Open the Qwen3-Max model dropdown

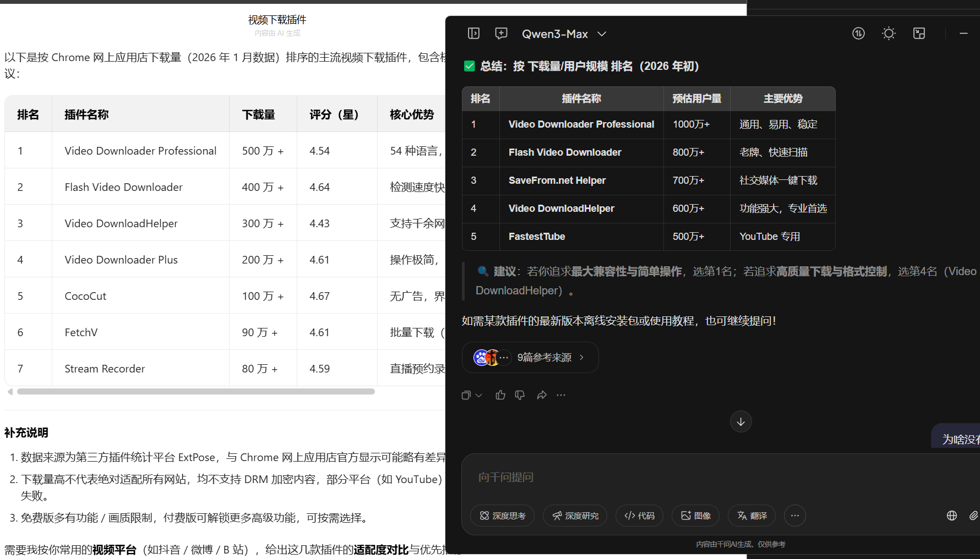(x=564, y=34)
